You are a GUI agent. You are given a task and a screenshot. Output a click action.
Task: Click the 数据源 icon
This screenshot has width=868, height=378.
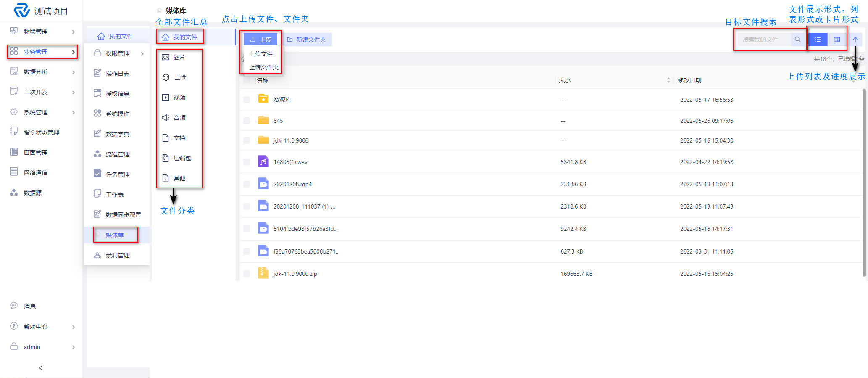[14, 193]
